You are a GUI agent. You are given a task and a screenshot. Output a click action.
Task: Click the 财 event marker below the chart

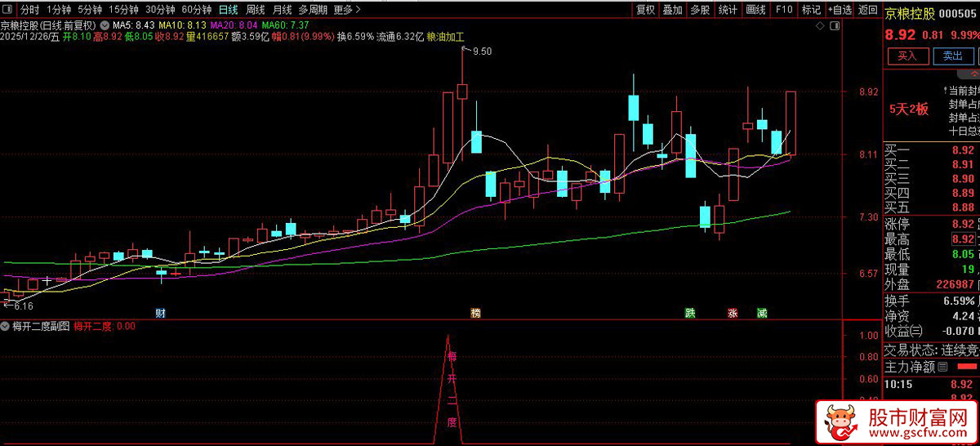(161, 313)
